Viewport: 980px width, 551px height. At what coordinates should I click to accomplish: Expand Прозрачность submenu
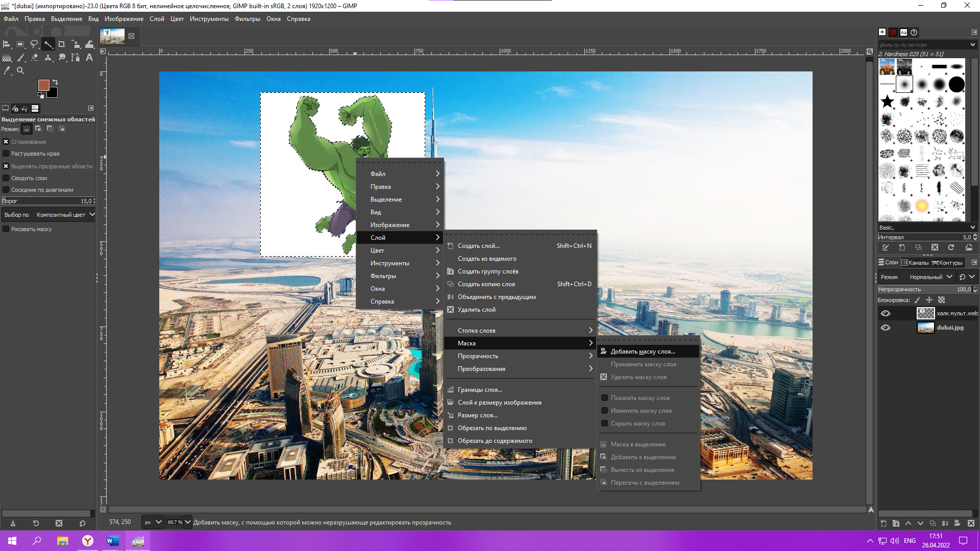pyautogui.click(x=520, y=356)
